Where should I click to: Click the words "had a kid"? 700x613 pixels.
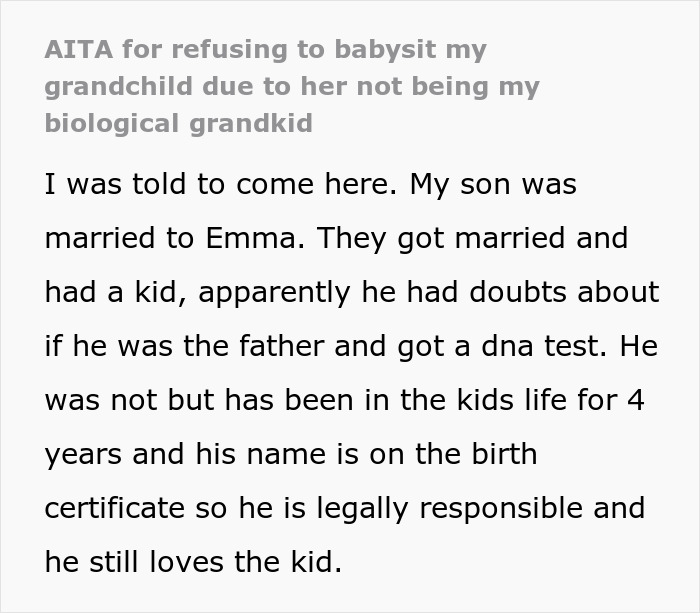pyautogui.click(x=108, y=293)
